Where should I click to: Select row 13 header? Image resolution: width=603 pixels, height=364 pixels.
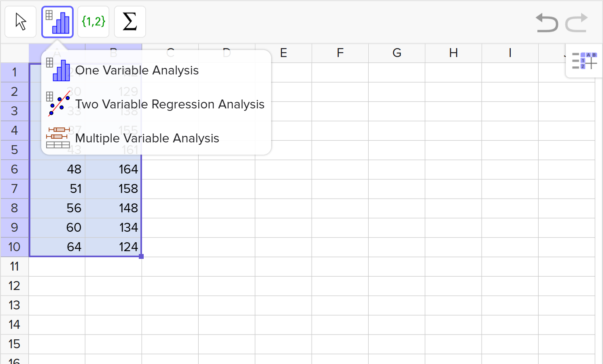(x=15, y=305)
